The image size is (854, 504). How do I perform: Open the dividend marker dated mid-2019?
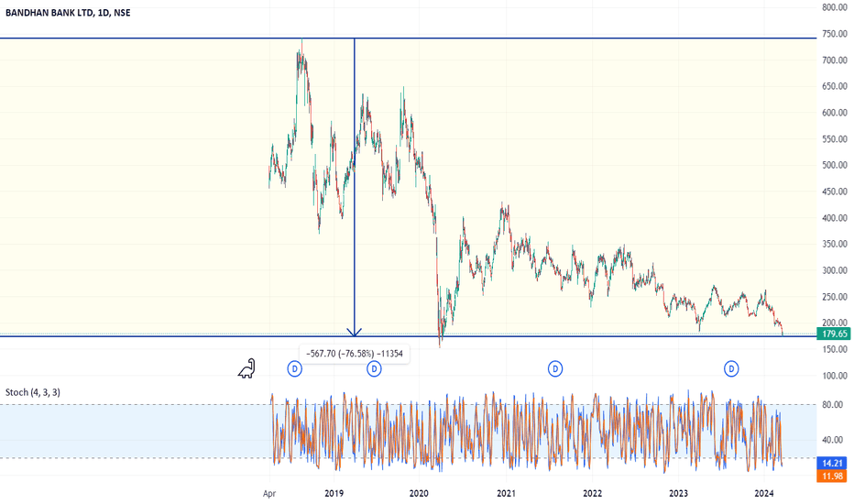374,369
